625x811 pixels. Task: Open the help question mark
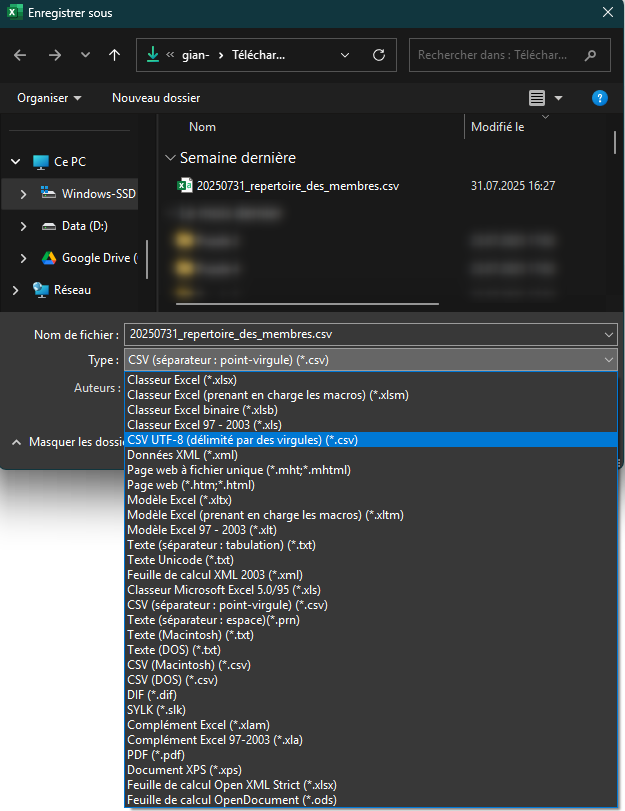coord(600,98)
